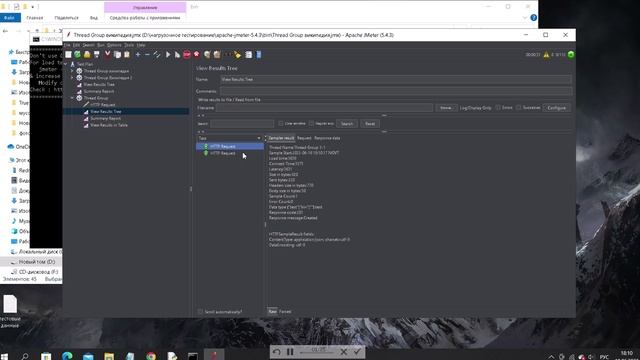Open the Options menu in JMeter
The width and height of the screenshot is (640, 360).
pos(114,45)
